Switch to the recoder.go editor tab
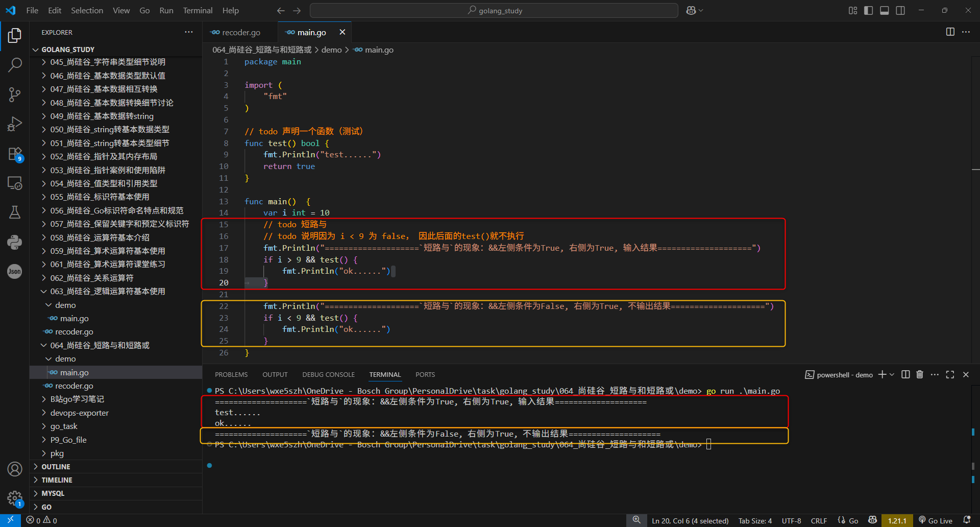The width and height of the screenshot is (980, 527). pyautogui.click(x=240, y=32)
